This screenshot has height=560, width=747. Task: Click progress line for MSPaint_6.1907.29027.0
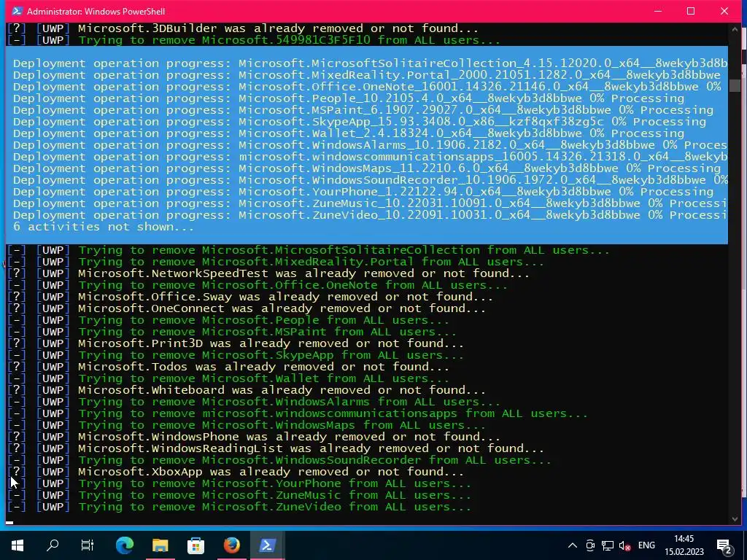(x=363, y=110)
